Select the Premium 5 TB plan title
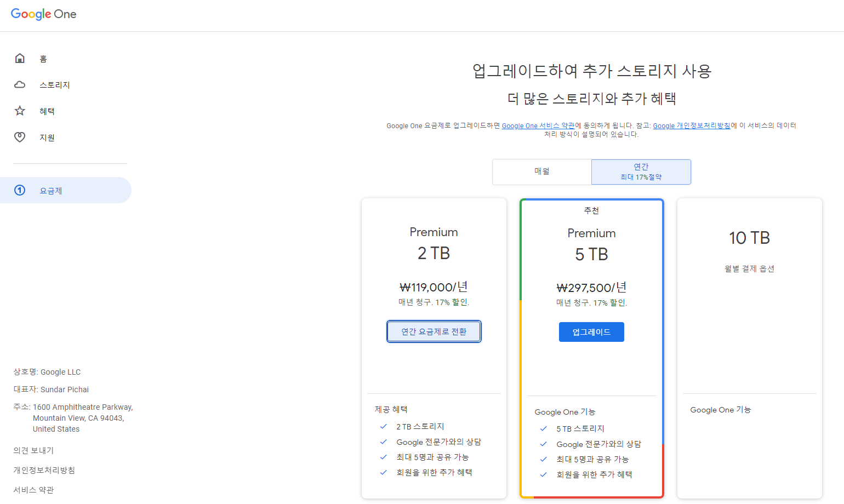Image resolution: width=844 pixels, height=504 pixels. tap(592, 244)
